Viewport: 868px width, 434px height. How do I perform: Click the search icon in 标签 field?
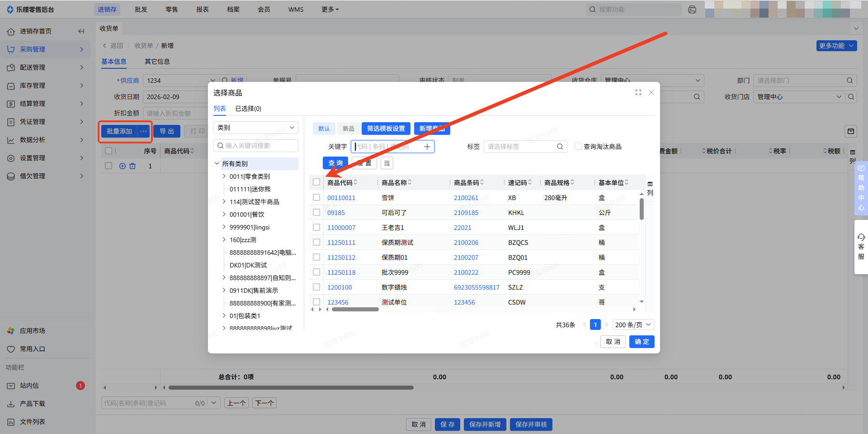[560, 147]
